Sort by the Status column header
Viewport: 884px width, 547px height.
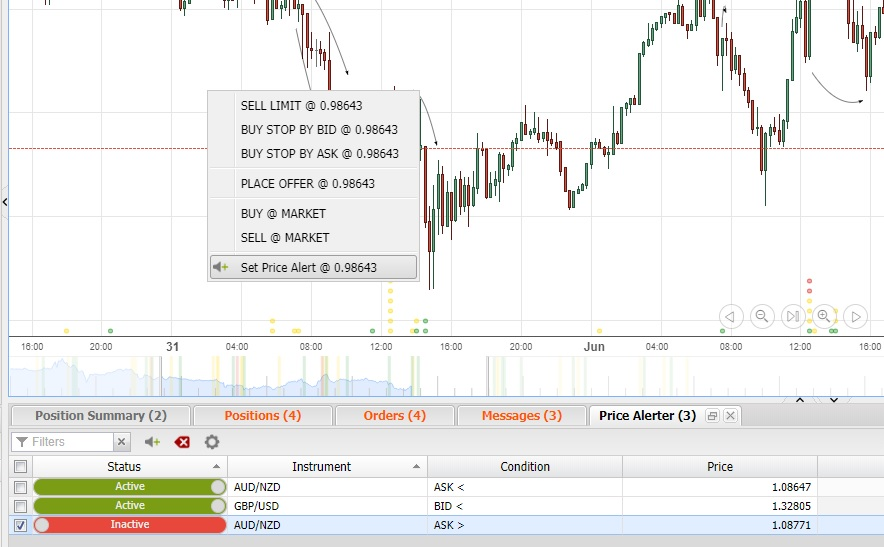130,466
